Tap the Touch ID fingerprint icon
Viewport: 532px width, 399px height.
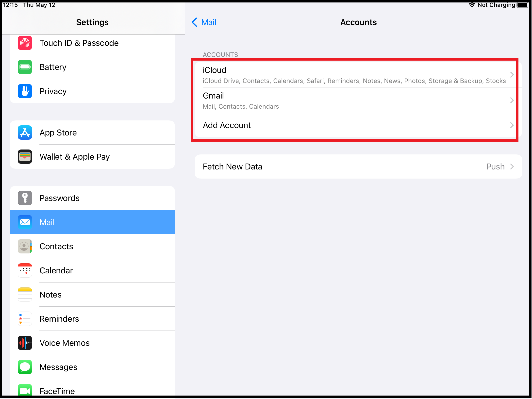point(25,43)
